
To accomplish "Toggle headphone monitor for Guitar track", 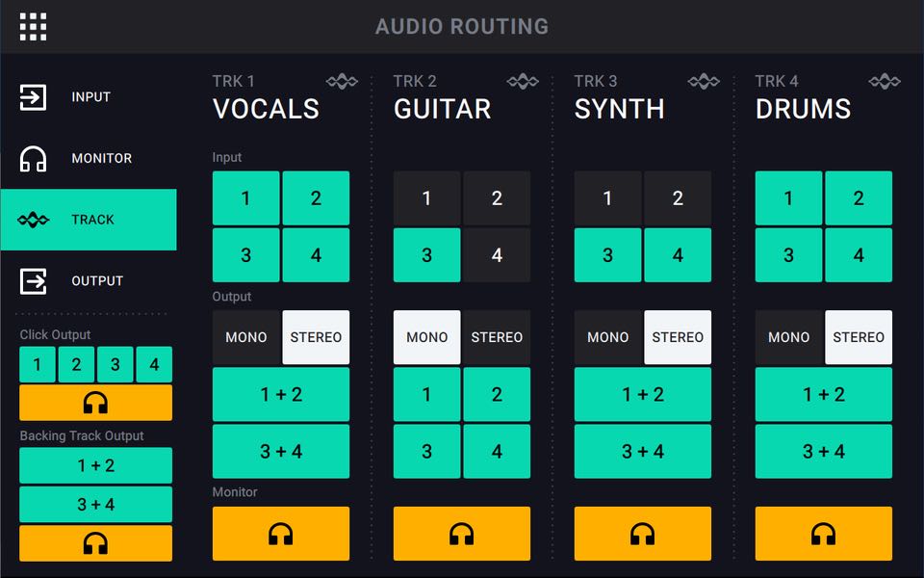I will point(461,534).
